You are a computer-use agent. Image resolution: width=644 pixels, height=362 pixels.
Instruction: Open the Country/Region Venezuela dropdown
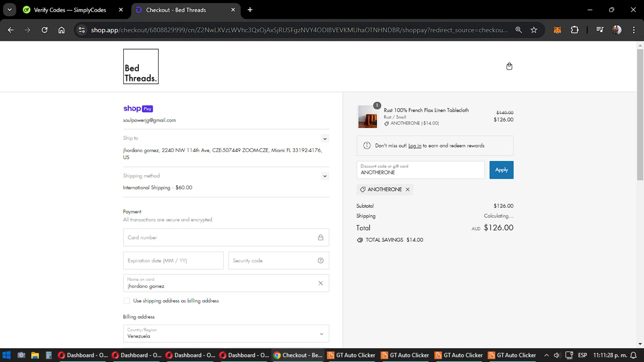click(226, 334)
